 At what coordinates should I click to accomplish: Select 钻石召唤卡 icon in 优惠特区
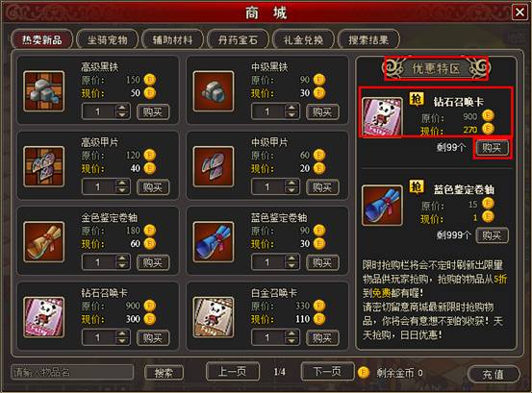382,117
